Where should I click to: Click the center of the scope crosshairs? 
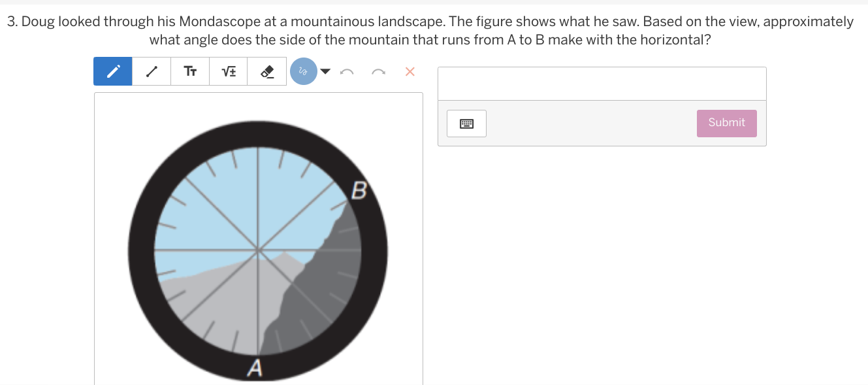coord(259,250)
